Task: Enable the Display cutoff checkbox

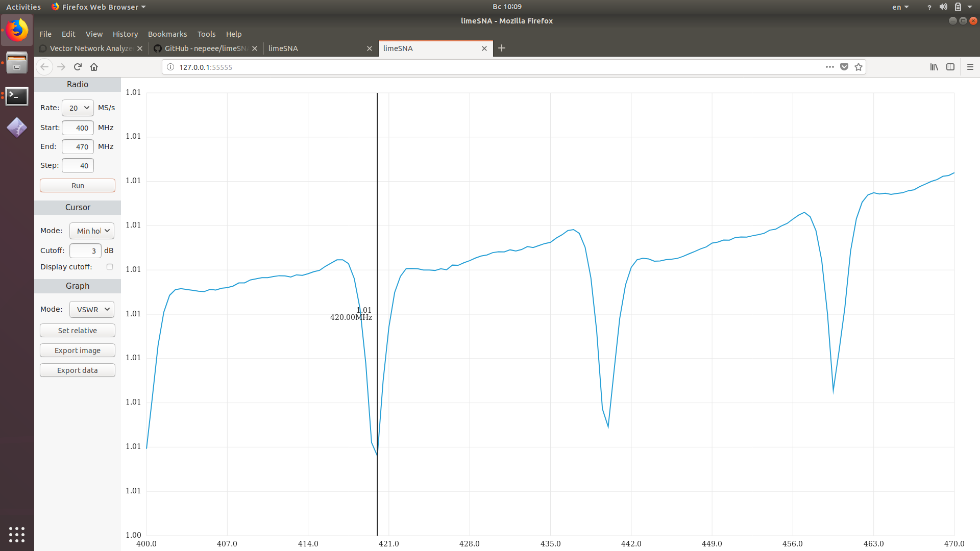Action: (x=110, y=267)
